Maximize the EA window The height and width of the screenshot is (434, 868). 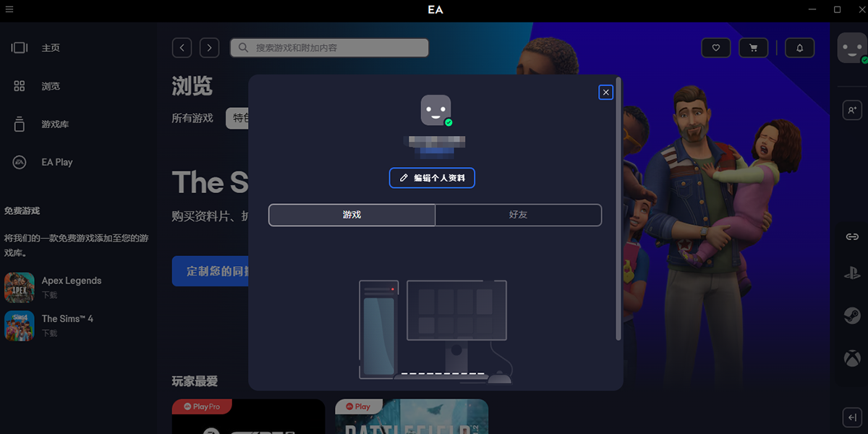(837, 9)
